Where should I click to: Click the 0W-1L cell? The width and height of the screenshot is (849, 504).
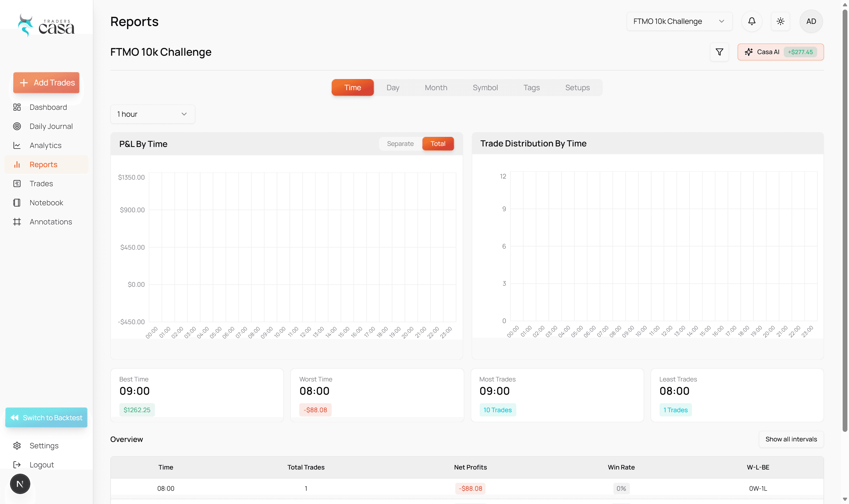point(758,488)
